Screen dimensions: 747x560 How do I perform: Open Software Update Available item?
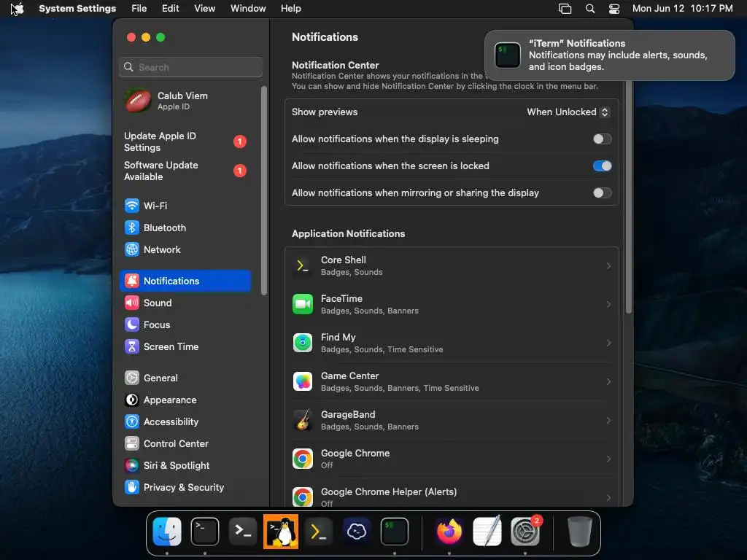pos(185,171)
